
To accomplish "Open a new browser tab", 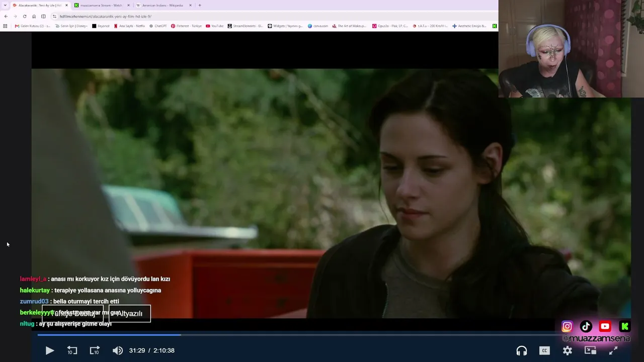I will pos(200,5).
